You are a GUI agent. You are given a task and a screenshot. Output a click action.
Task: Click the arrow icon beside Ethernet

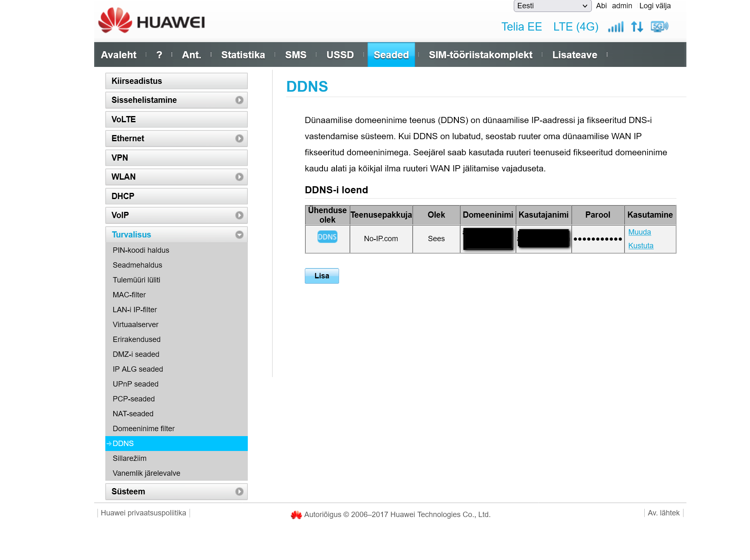(x=239, y=139)
